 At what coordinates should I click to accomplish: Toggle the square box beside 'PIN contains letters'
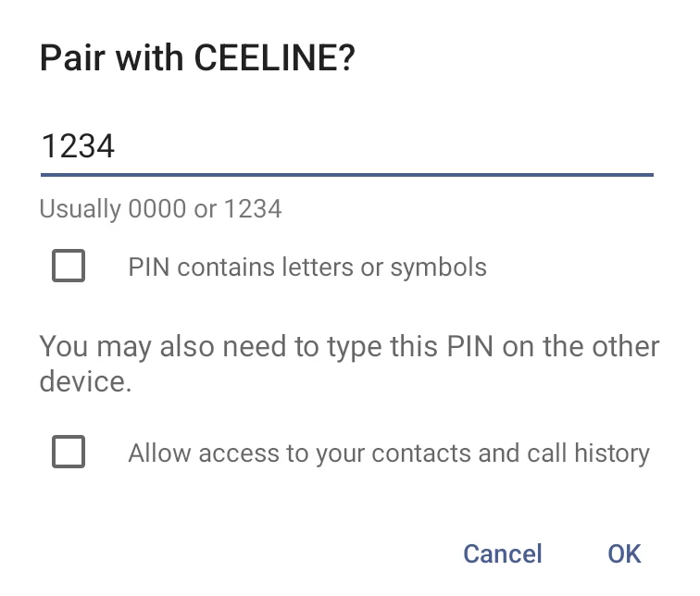[69, 266]
